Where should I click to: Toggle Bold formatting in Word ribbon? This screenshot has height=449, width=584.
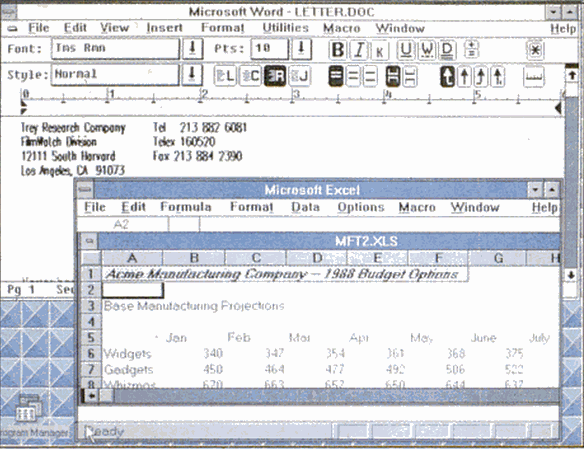coord(338,50)
